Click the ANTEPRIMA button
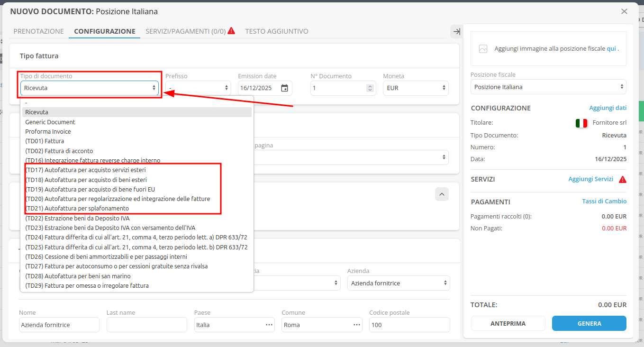Viewport: 644px width, 347px height. tap(508, 323)
